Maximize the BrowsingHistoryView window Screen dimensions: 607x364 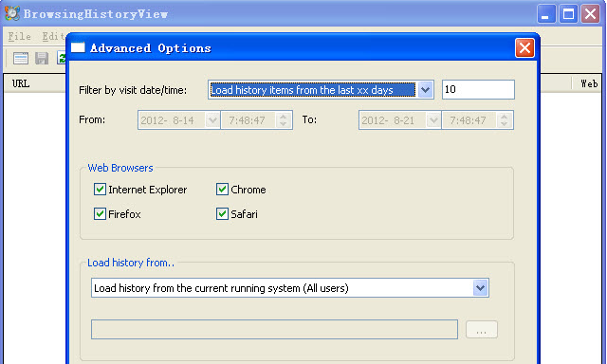[x=568, y=14]
